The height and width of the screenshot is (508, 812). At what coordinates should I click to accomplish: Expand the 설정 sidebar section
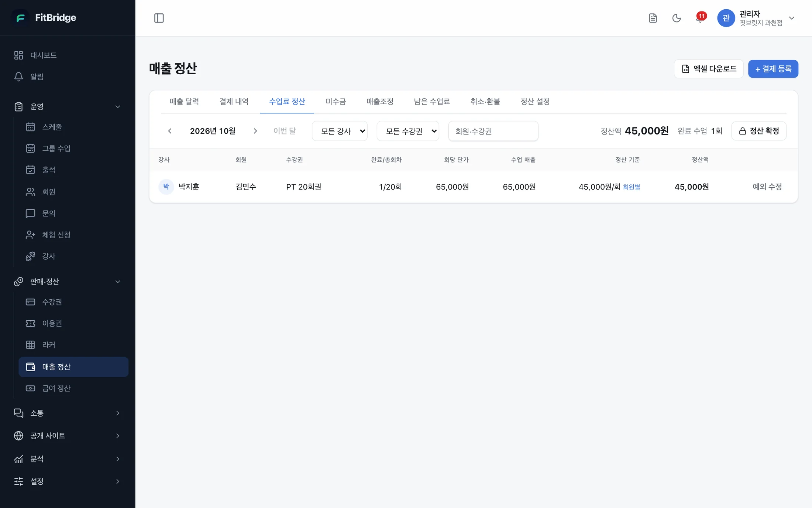68,481
